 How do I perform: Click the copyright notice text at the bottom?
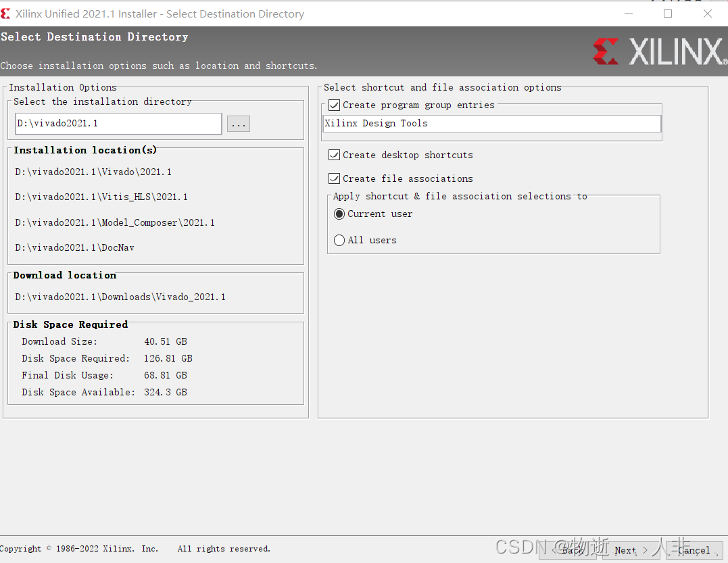pyautogui.click(x=135, y=549)
